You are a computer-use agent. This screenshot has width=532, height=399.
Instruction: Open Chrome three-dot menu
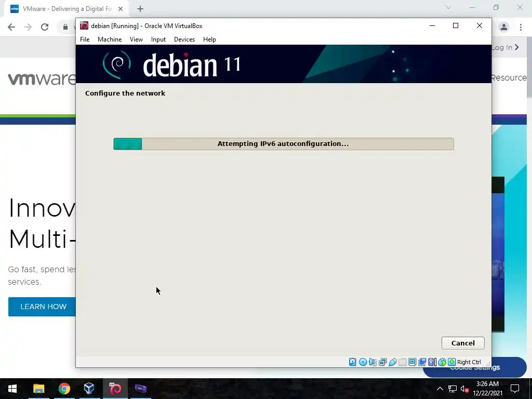click(x=521, y=27)
